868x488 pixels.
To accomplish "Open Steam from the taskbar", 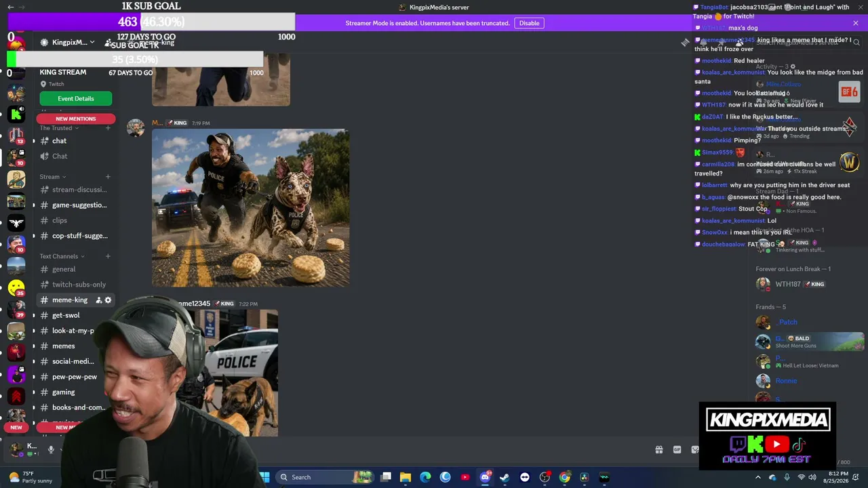I will [505, 477].
